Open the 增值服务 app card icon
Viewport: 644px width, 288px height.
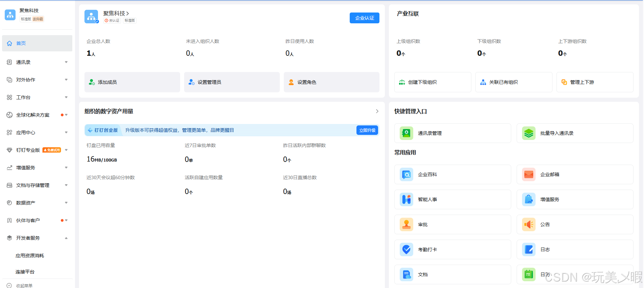tap(529, 199)
